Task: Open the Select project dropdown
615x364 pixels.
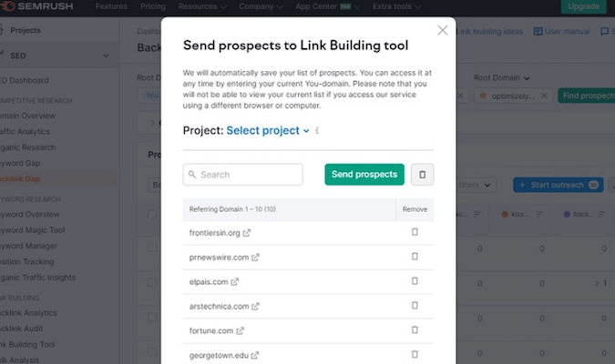Action: click(x=268, y=130)
